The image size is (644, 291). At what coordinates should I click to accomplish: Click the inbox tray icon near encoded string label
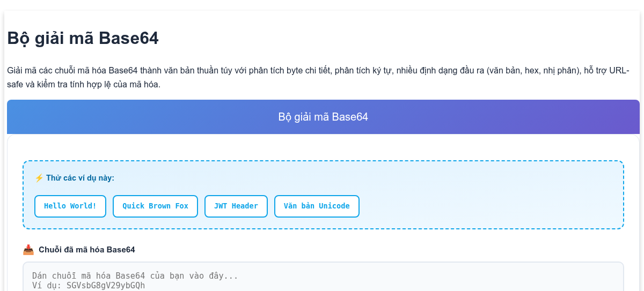point(28,250)
